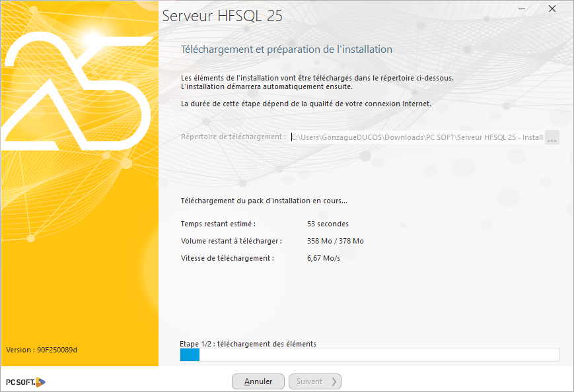Image resolution: width=574 pixels, height=392 pixels.
Task: Click the Etape 1/2 : téléchargement des éléments label
Action: [x=248, y=344]
